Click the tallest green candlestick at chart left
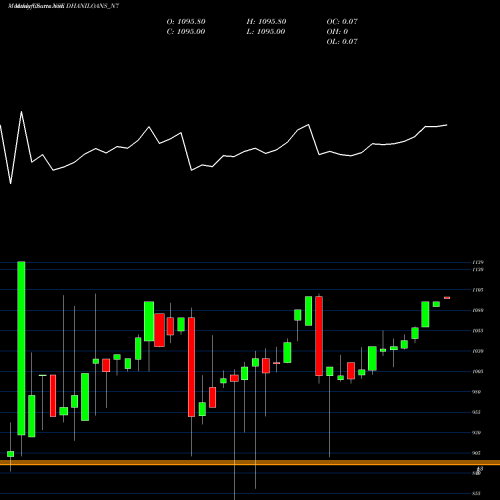This screenshot has width=500, height=500. tap(21, 348)
